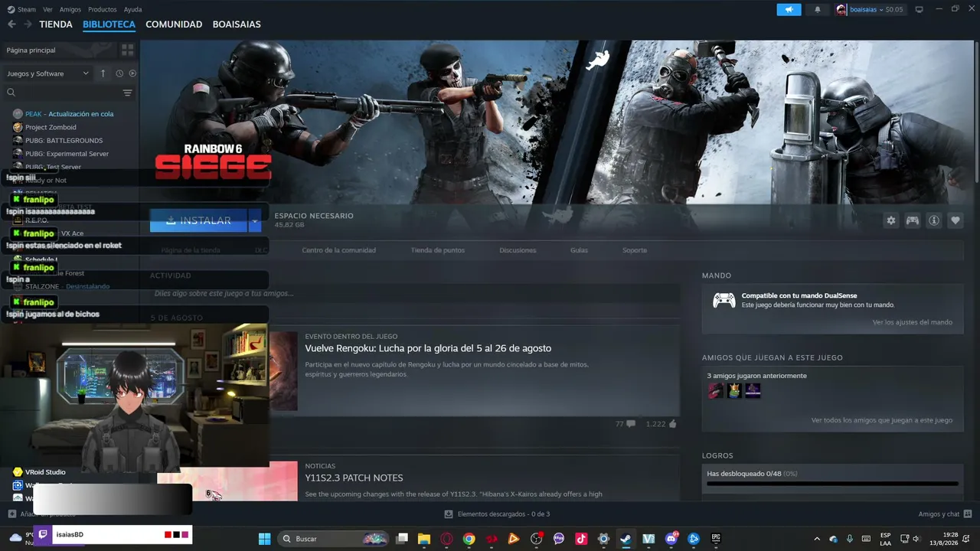Open Discusiones link

518,250
